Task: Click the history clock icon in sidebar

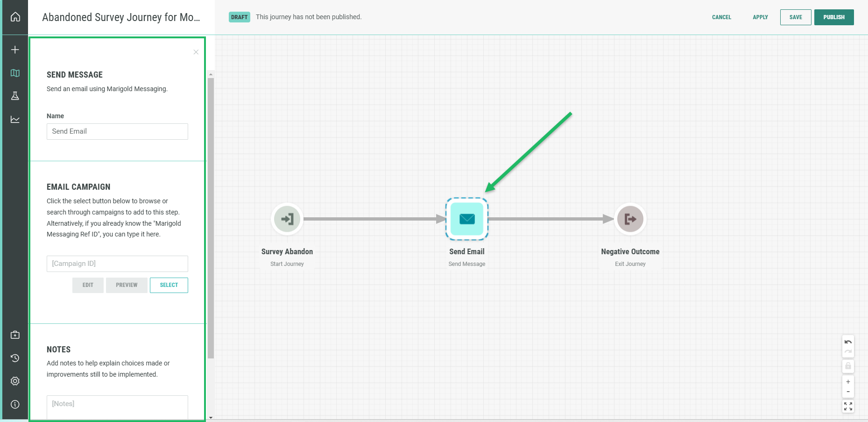Action: pyautogui.click(x=15, y=358)
